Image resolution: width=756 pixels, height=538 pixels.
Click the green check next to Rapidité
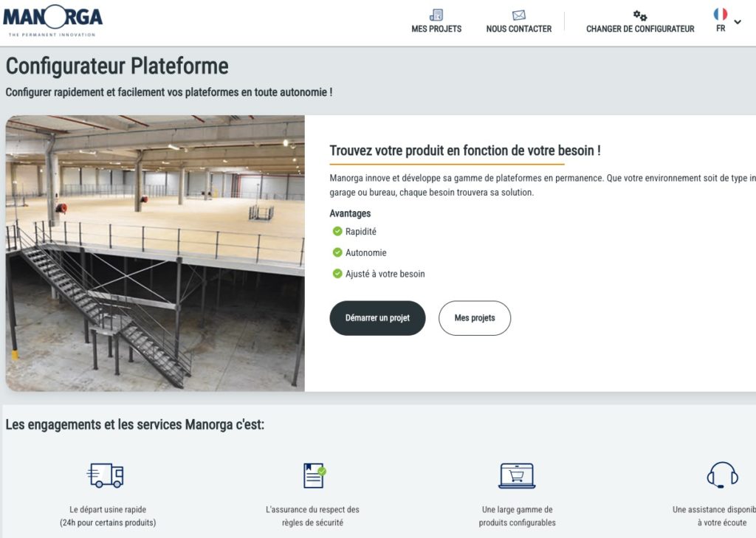[x=336, y=231]
